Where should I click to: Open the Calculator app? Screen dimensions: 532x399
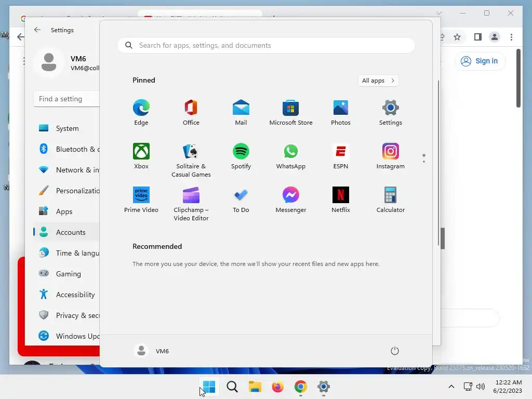click(391, 200)
